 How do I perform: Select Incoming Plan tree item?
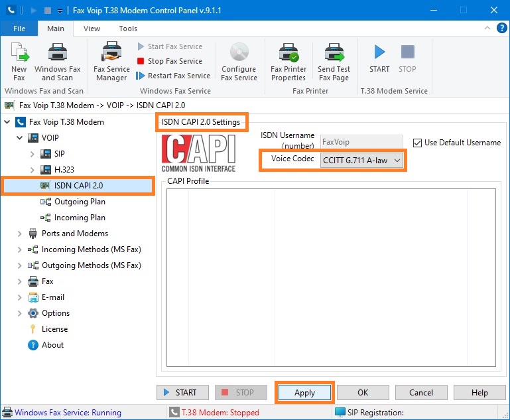(80, 218)
